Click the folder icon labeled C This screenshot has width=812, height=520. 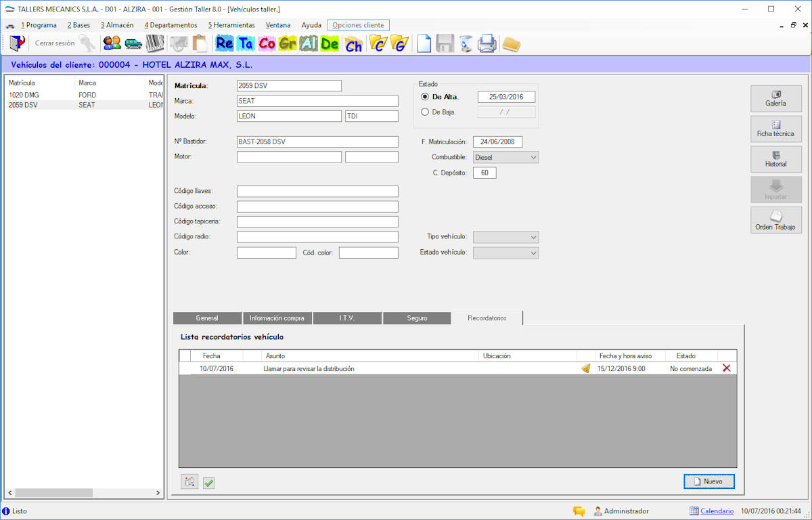378,43
